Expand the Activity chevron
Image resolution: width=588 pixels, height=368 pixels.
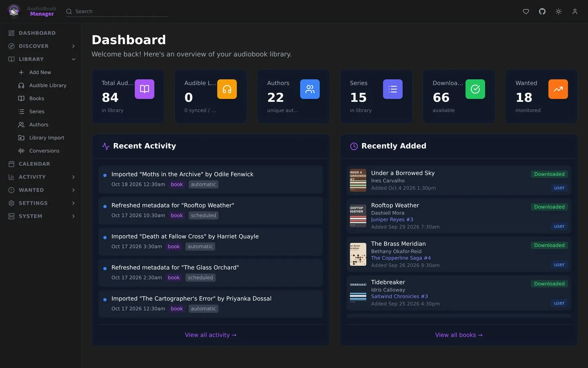(x=73, y=177)
